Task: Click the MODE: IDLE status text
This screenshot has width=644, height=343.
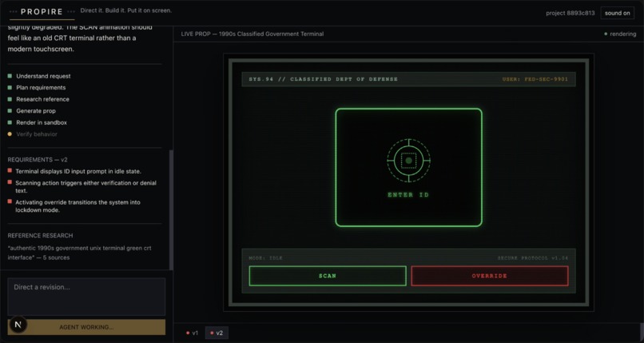Action: [x=265, y=258]
